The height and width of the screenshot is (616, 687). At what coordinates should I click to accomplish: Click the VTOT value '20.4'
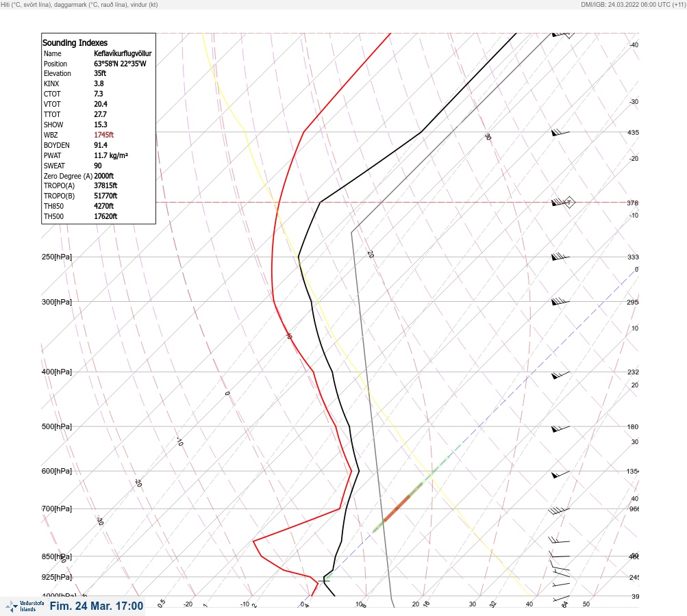(101, 104)
